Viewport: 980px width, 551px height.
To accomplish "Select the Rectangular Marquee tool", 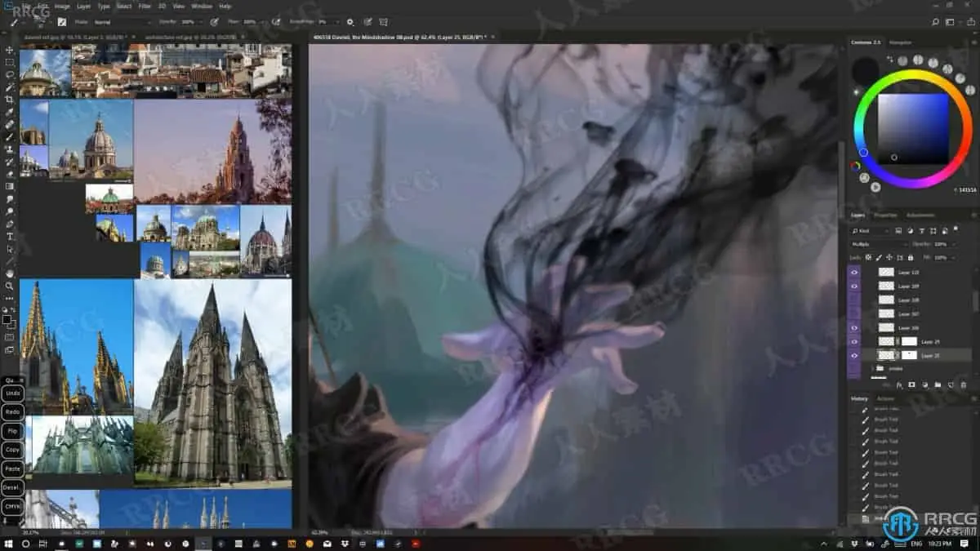I will (10, 62).
